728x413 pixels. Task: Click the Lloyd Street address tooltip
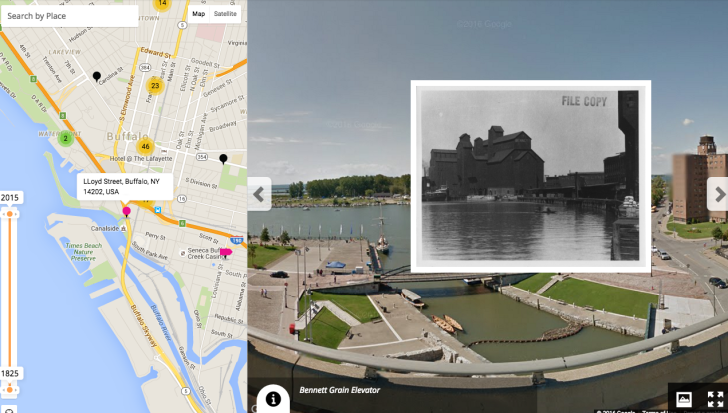(124, 186)
